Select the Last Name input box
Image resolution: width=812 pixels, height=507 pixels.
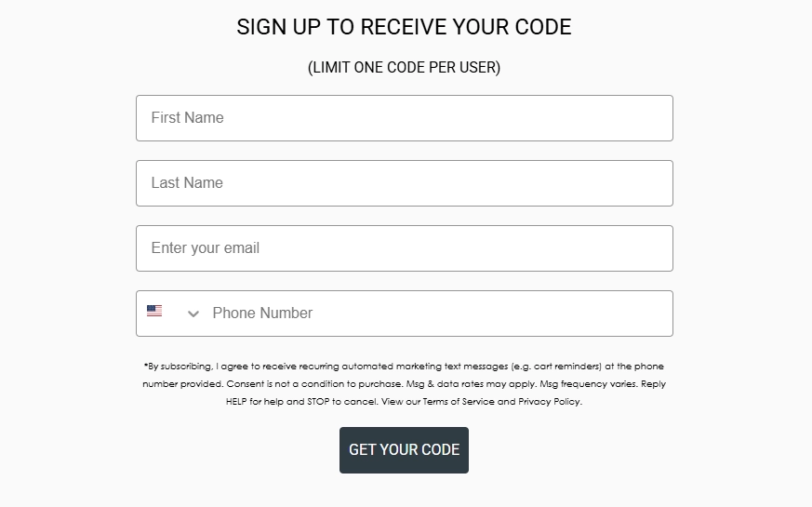tap(404, 183)
